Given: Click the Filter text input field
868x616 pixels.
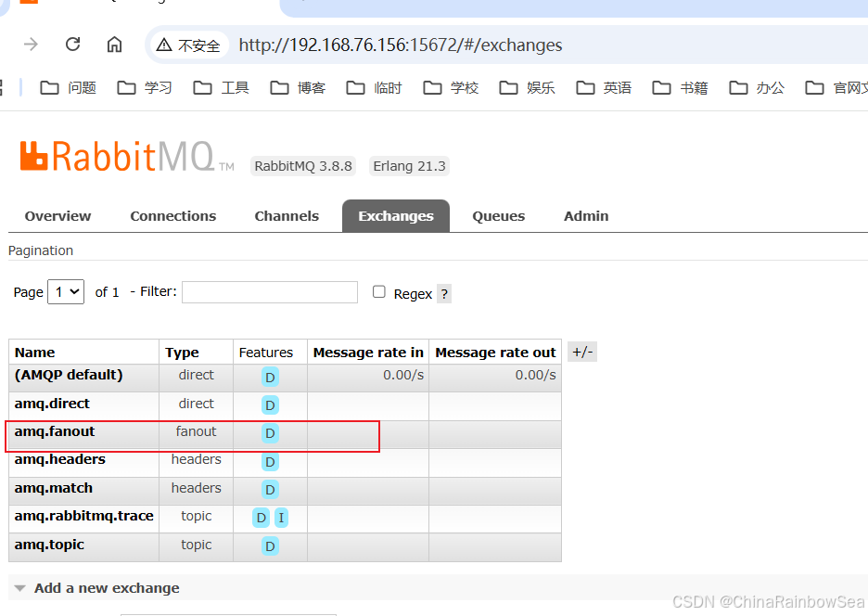Looking at the screenshot, I should (x=269, y=291).
